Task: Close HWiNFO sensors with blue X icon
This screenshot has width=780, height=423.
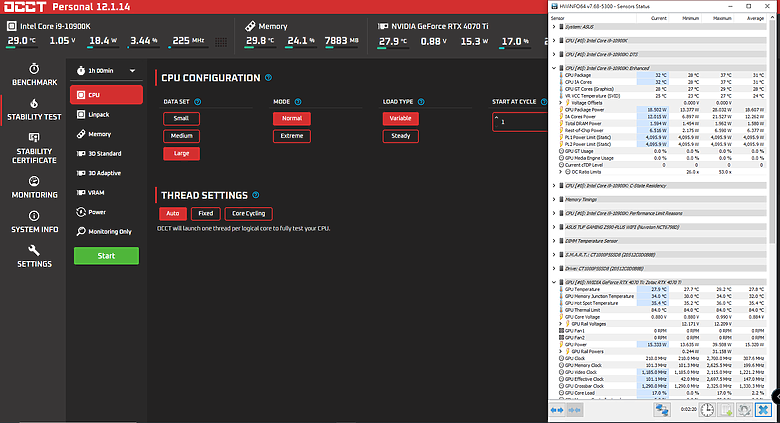Action: [763, 410]
